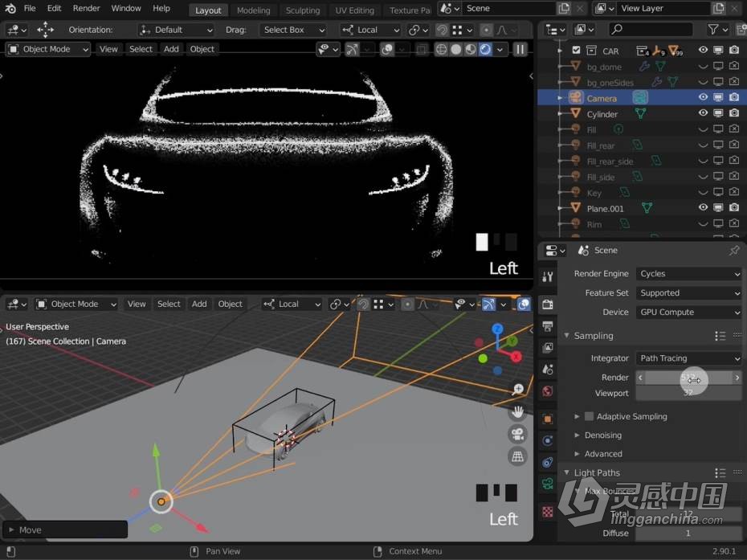Click the Render samples slider field
The height and width of the screenshot is (560, 747).
pyautogui.click(x=689, y=378)
